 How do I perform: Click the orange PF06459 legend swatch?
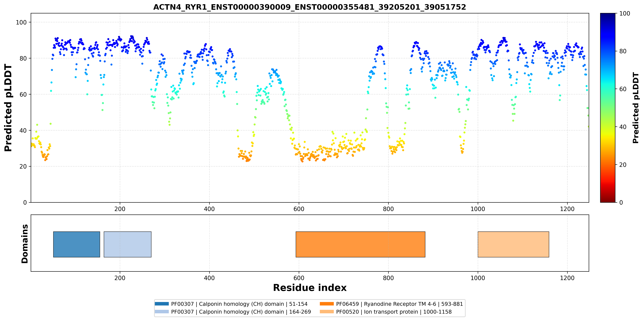(327, 304)
